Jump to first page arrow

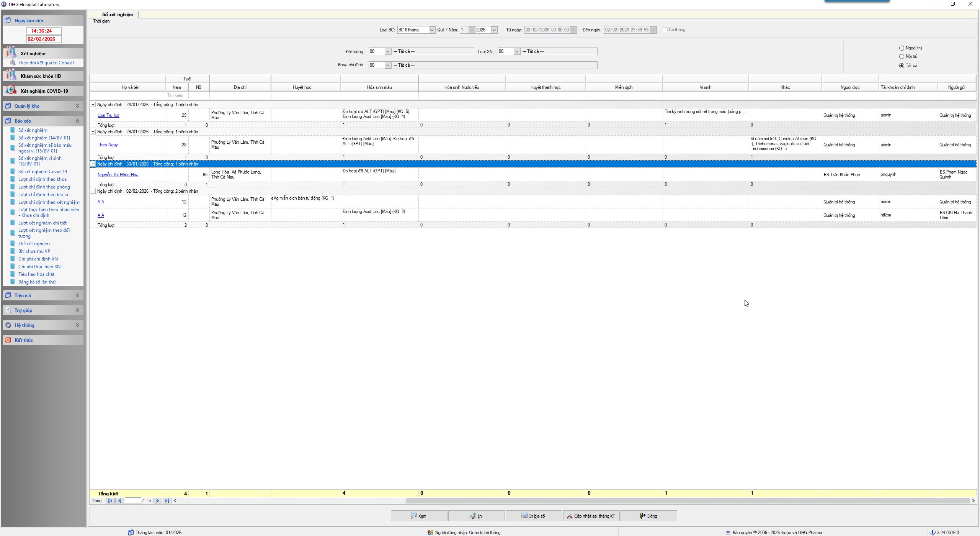point(110,501)
